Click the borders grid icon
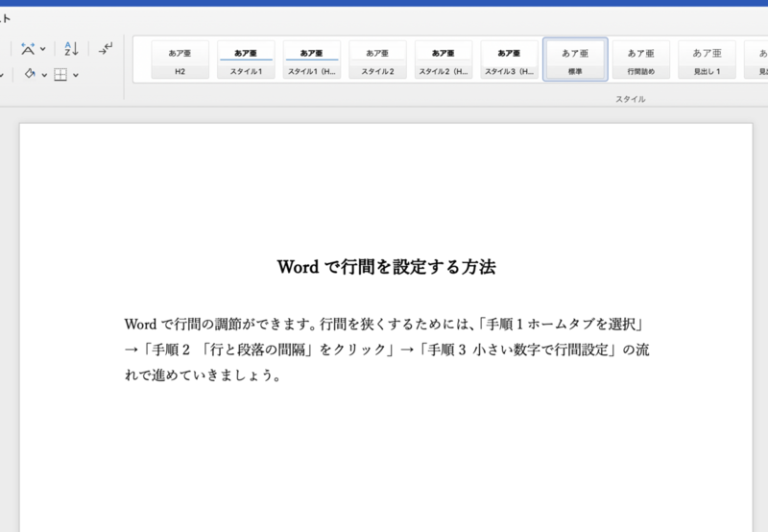 point(60,75)
